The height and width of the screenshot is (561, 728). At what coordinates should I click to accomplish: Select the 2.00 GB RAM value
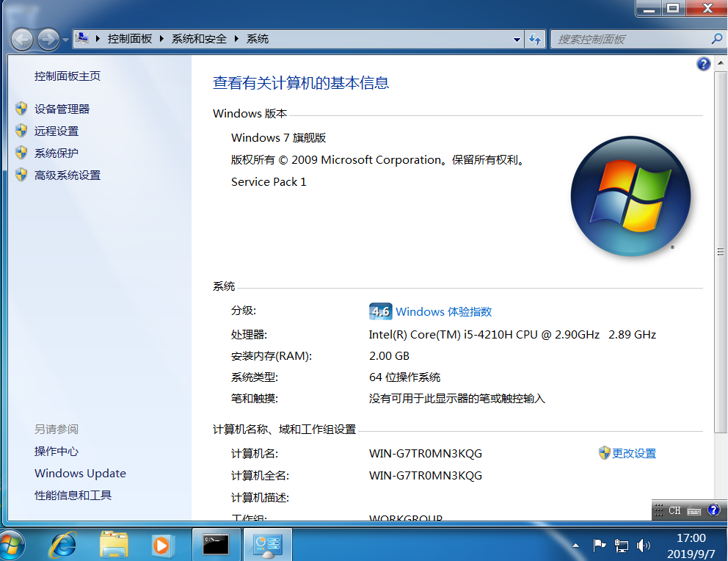coord(389,356)
